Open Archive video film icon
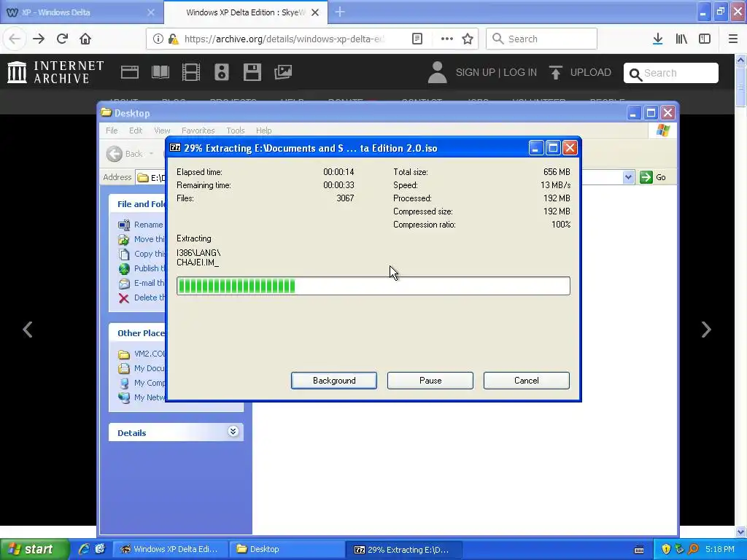This screenshot has height=560, width=747. click(191, 72)
